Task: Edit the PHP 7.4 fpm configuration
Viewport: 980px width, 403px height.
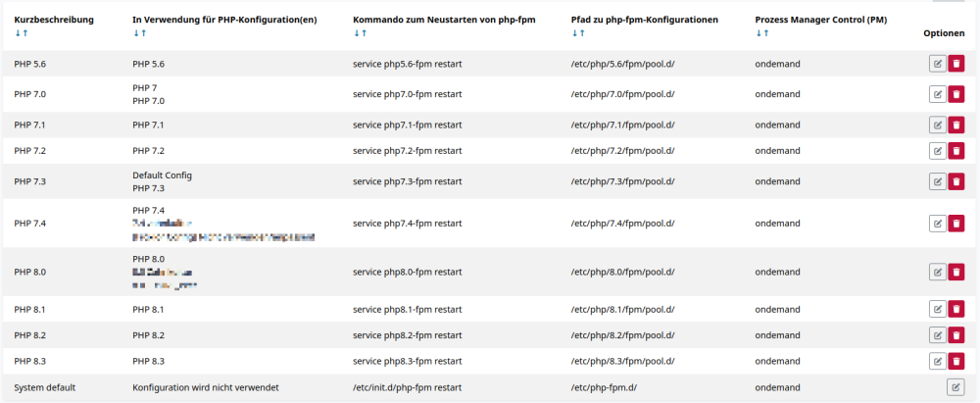Action: pyautogui.click(x=938, y=224)
